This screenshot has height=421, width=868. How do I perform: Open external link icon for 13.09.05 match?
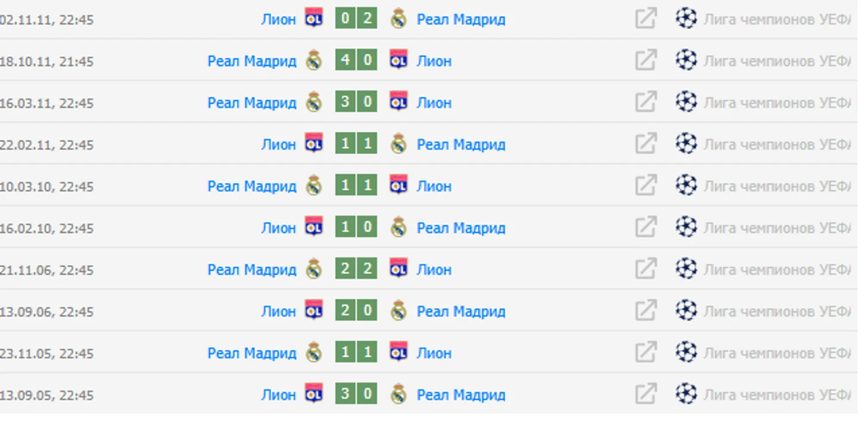(x=646, y=394)
